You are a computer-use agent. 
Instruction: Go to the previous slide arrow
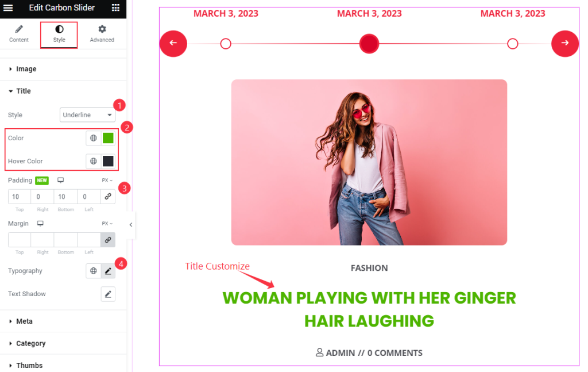tap(173, 44)
